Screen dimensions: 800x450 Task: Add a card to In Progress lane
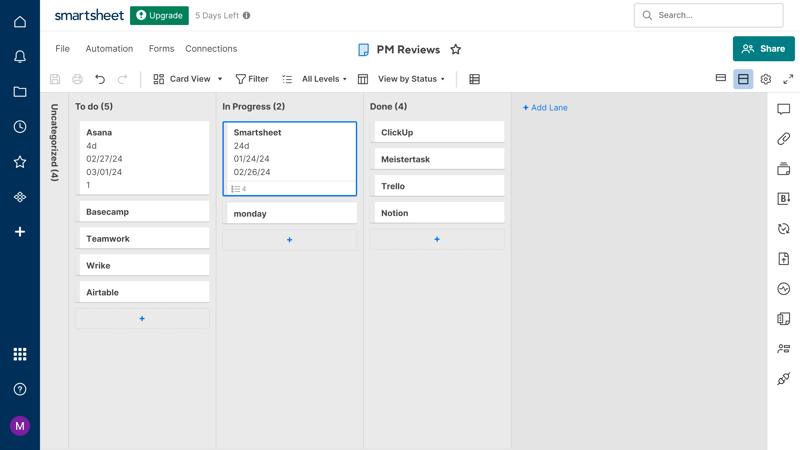point(289,239)
